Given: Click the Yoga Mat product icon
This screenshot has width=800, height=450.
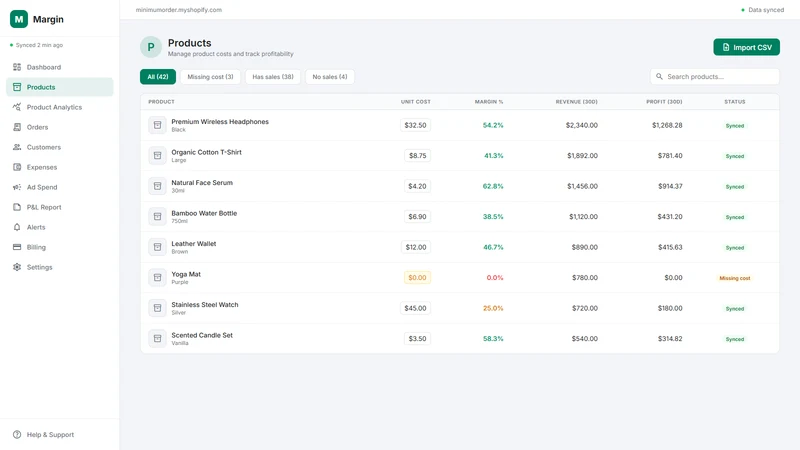Looking at the screenshot, I should coord(157,278).
